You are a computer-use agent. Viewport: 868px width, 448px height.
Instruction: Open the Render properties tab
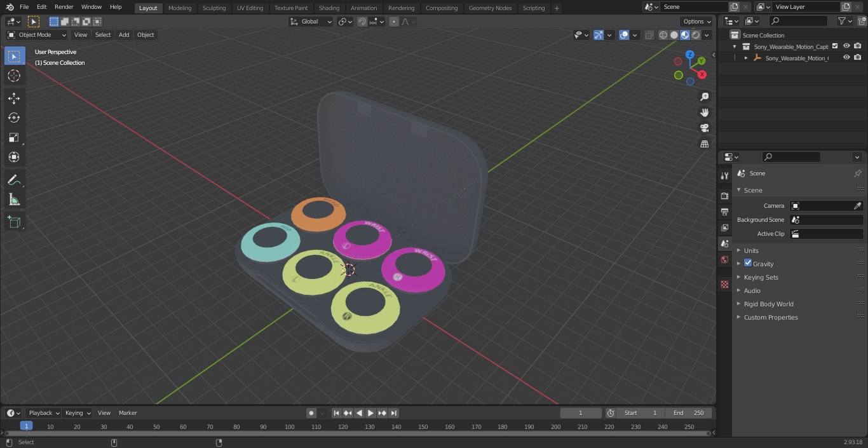click(x=724, y=196)
